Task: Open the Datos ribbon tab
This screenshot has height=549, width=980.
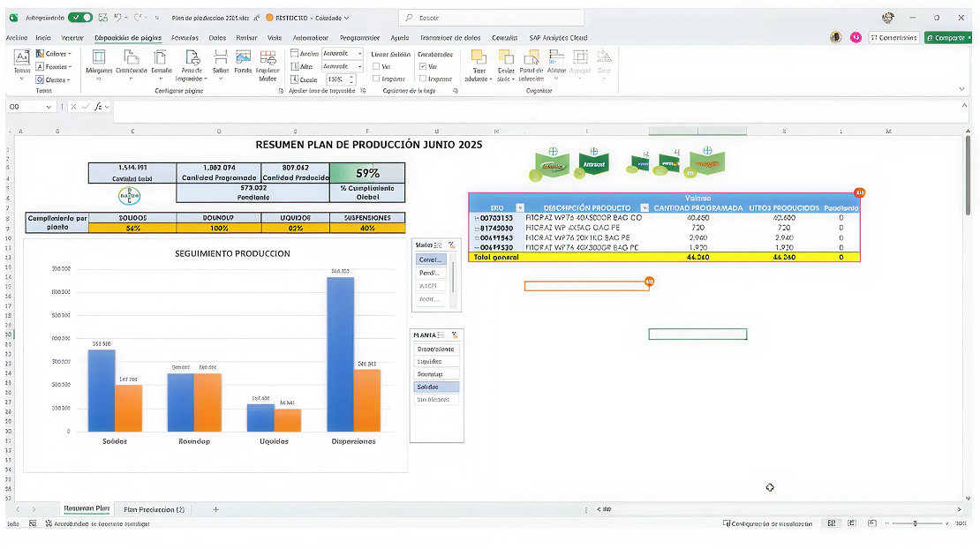Action: [217, 38]
